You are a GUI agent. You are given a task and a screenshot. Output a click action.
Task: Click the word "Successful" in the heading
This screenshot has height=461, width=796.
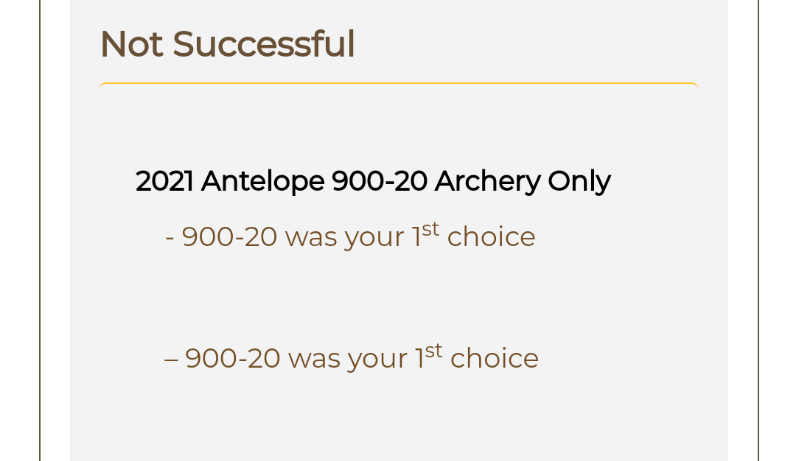click(263, 44)
